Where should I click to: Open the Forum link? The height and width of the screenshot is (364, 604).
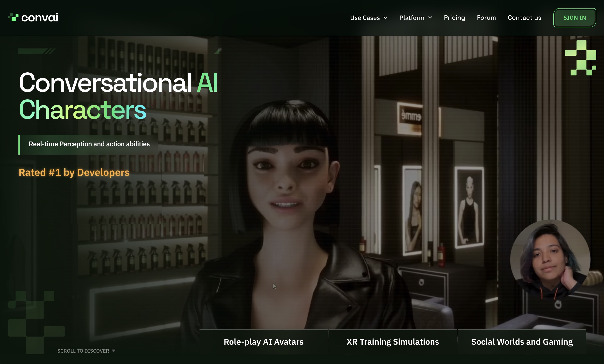486,18
